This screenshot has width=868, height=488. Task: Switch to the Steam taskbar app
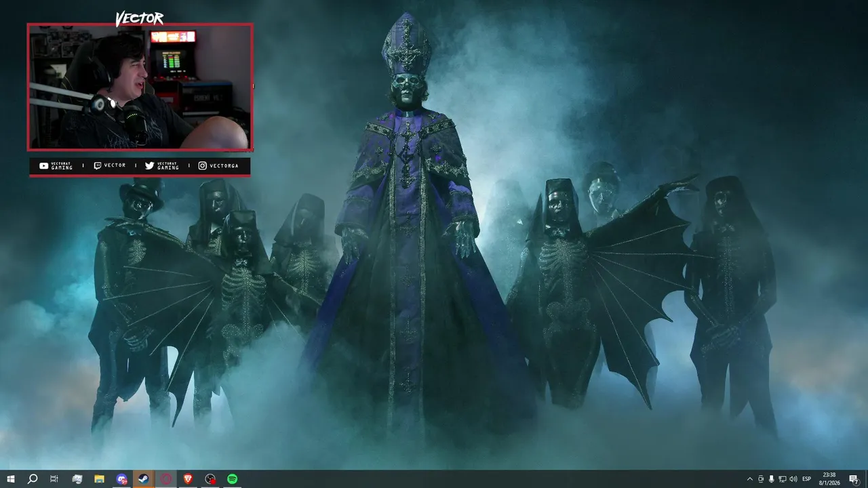(x=144, y=479)
